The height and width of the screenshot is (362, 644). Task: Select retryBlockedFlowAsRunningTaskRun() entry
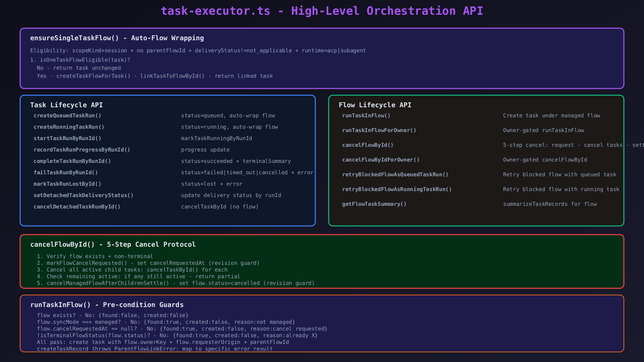(x=397, y=189)
